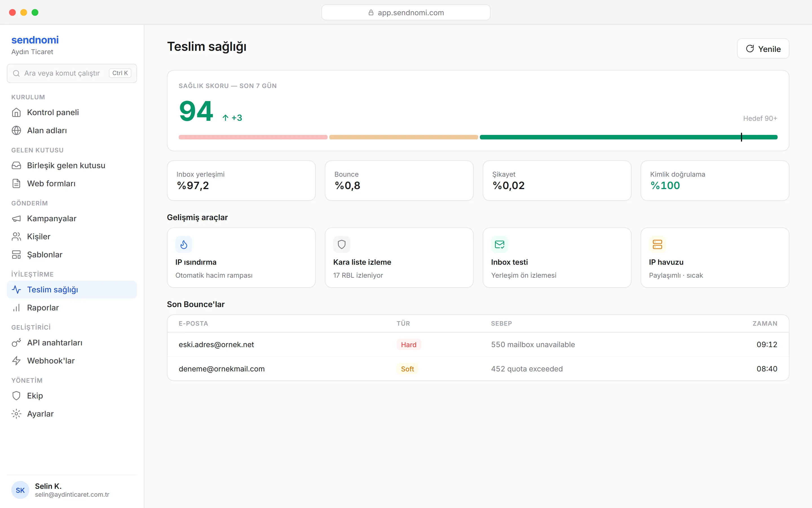Click the Şikayet %0,02 card
This screenshot has height=508, width=812.
click(557, 181)
